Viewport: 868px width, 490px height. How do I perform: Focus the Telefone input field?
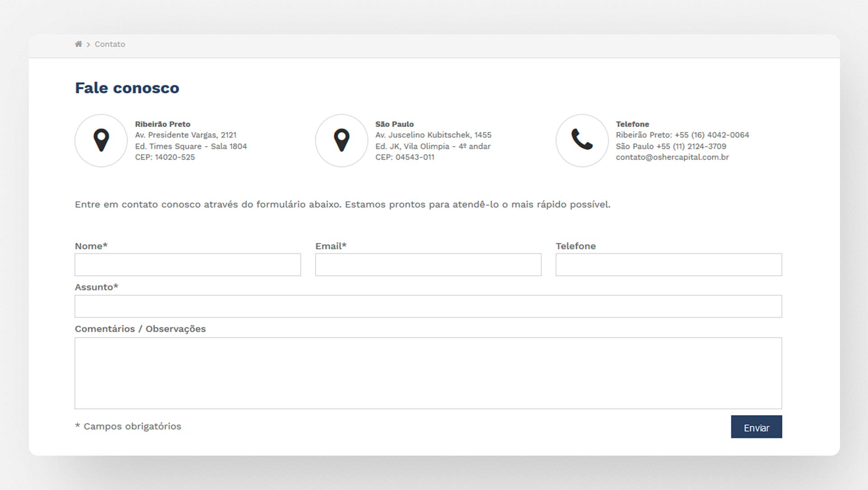point(669,265)
